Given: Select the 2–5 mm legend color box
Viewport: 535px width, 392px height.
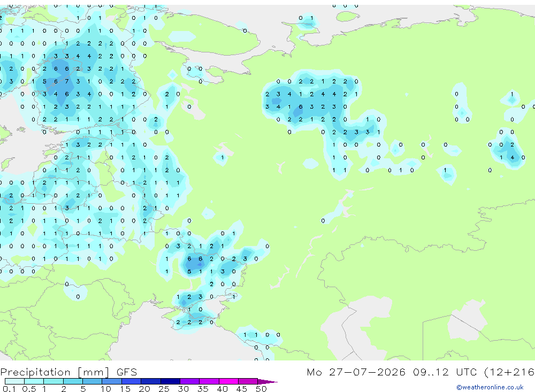Looking at the screenshot, I should pyautogui.click(x=73, y=381).
